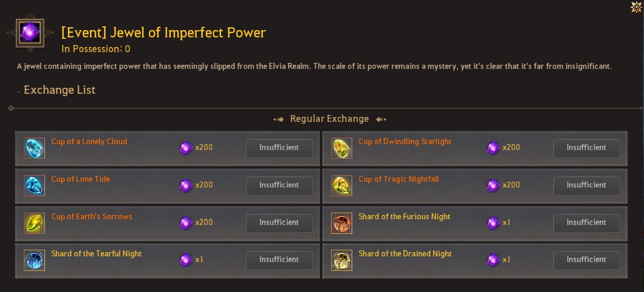Select the Regular Exchange section heading
This screenshot has width=644, height=292.
coord(329,119)
